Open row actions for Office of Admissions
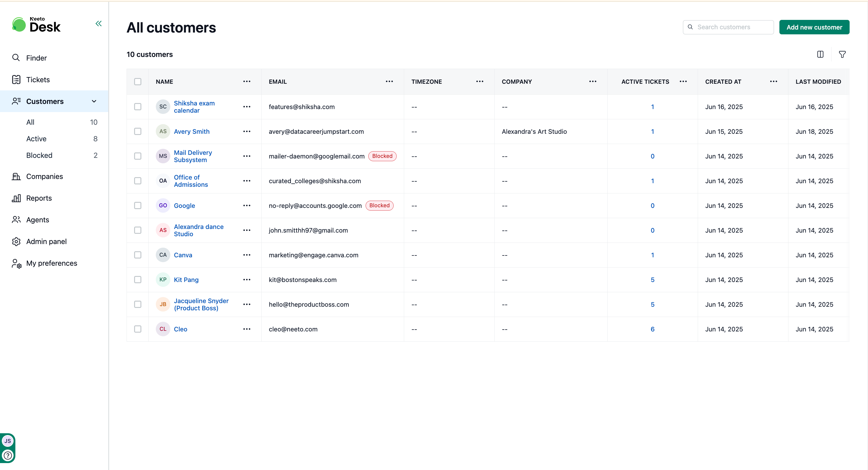868x470 pixels. 247,181
